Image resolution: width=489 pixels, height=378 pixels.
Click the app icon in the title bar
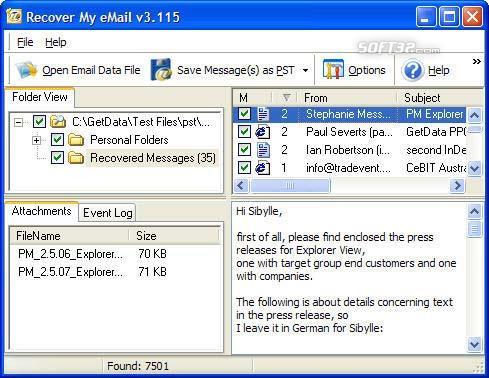tap(14, 16)
